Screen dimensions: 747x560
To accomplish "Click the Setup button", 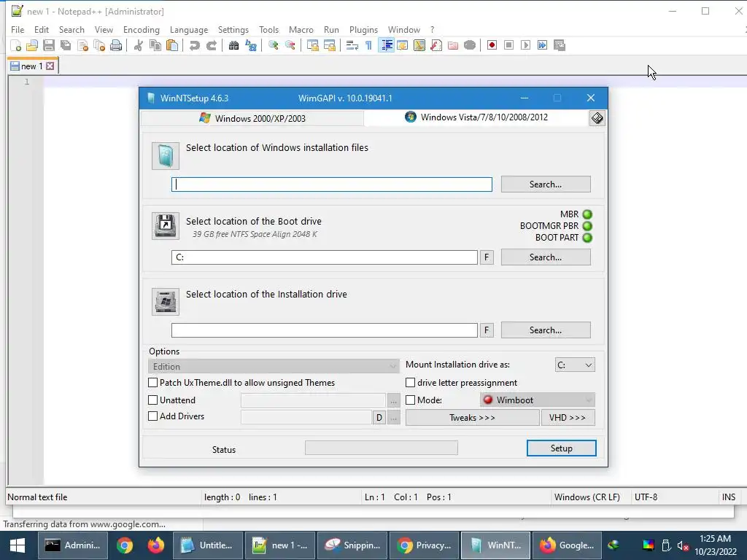I will [561, 448].
